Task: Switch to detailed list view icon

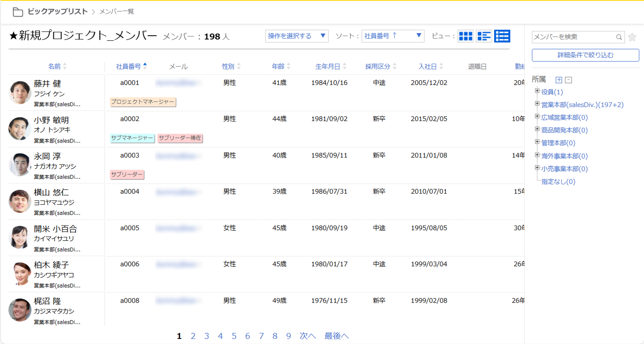Action: 484,36
